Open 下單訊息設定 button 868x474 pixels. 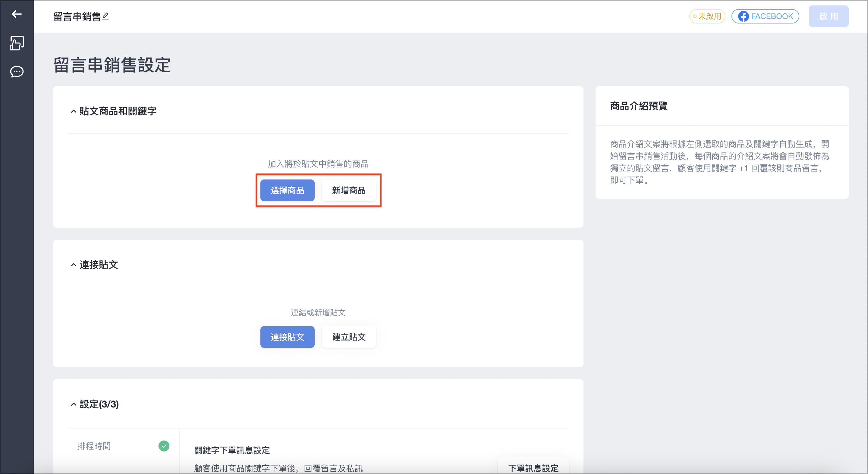click(533, 468)
